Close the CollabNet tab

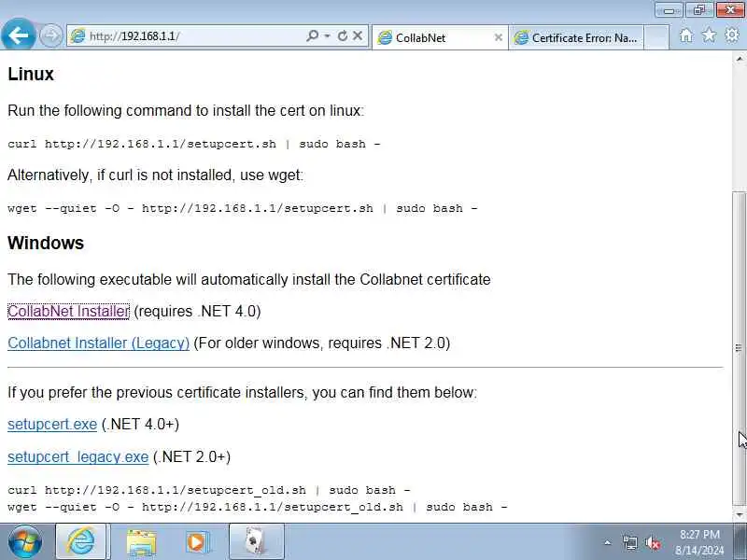click(499, 37)
